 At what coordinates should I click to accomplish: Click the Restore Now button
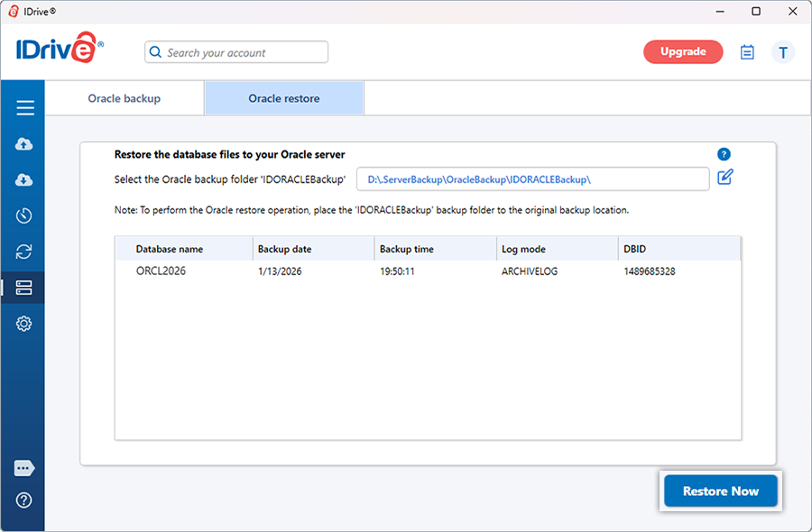720,491
